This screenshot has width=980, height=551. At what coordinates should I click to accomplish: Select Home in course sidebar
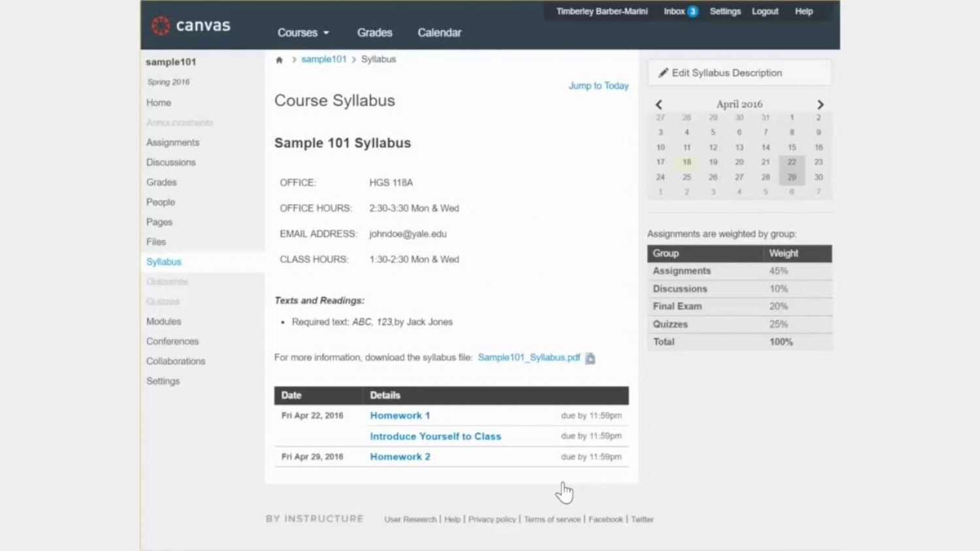coord(159,102)
